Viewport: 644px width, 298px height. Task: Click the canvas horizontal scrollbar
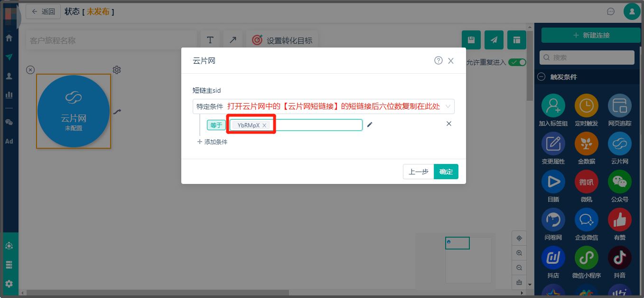158,292
